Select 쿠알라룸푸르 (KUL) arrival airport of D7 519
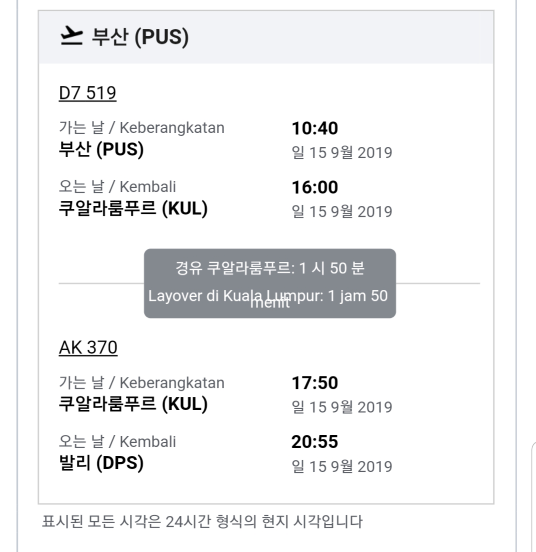The width and height of the screenshot is (536, 552). pyautogui.click(x=133, y=208)
